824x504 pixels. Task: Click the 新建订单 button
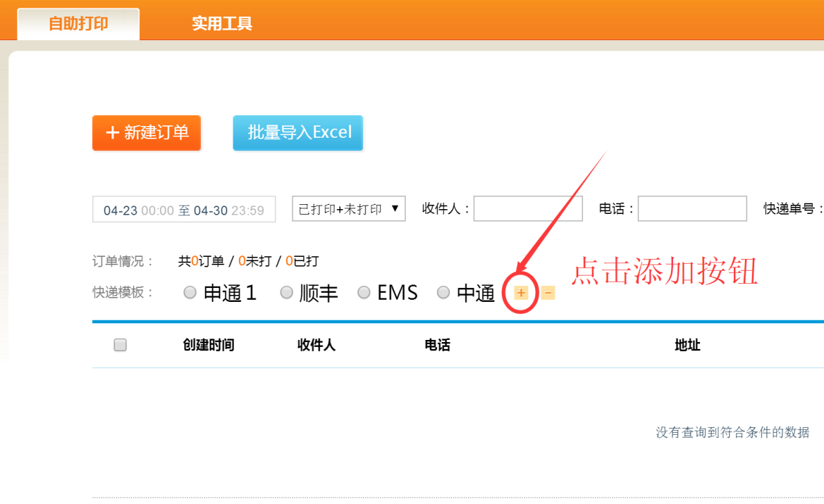[146, 132]
